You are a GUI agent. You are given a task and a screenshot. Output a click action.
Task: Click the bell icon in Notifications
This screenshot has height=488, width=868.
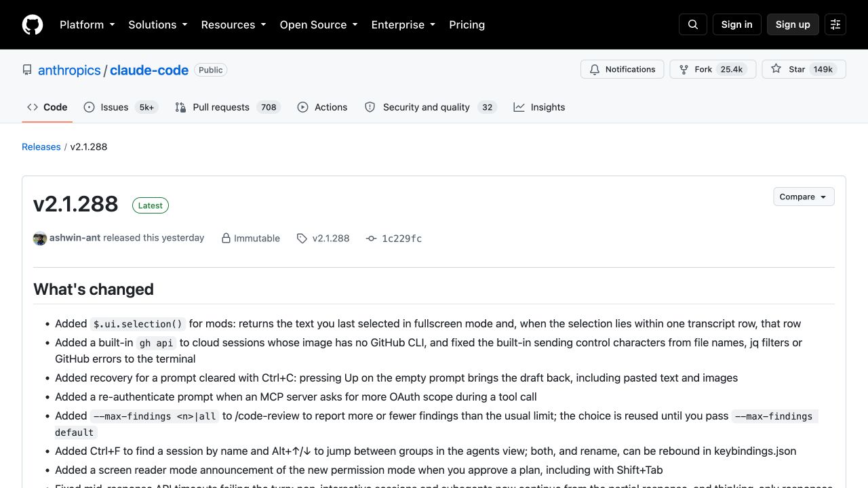[595, 69]
